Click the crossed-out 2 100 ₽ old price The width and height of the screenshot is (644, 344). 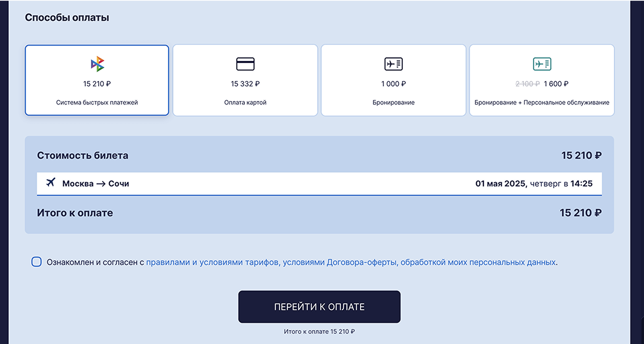(x=527, y=84)
